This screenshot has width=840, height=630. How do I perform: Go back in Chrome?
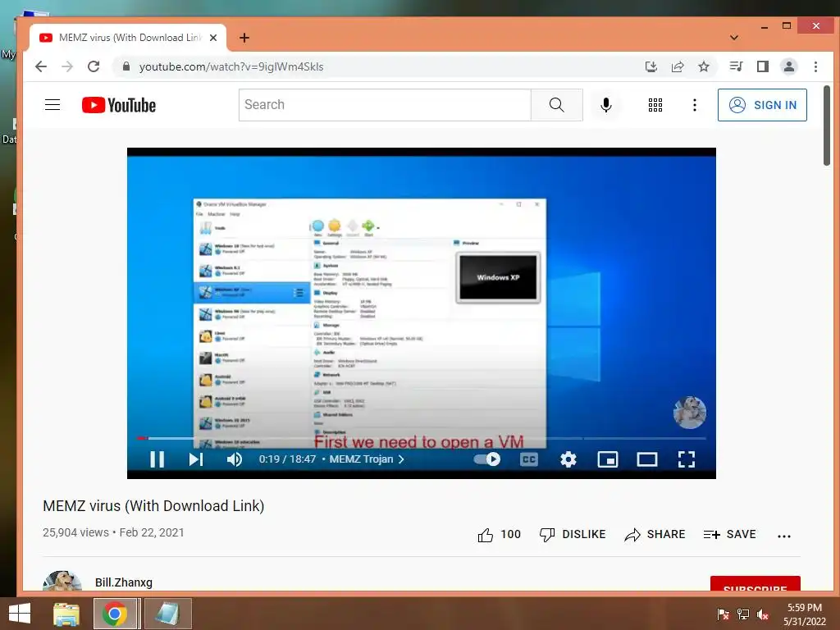point(41,66)
